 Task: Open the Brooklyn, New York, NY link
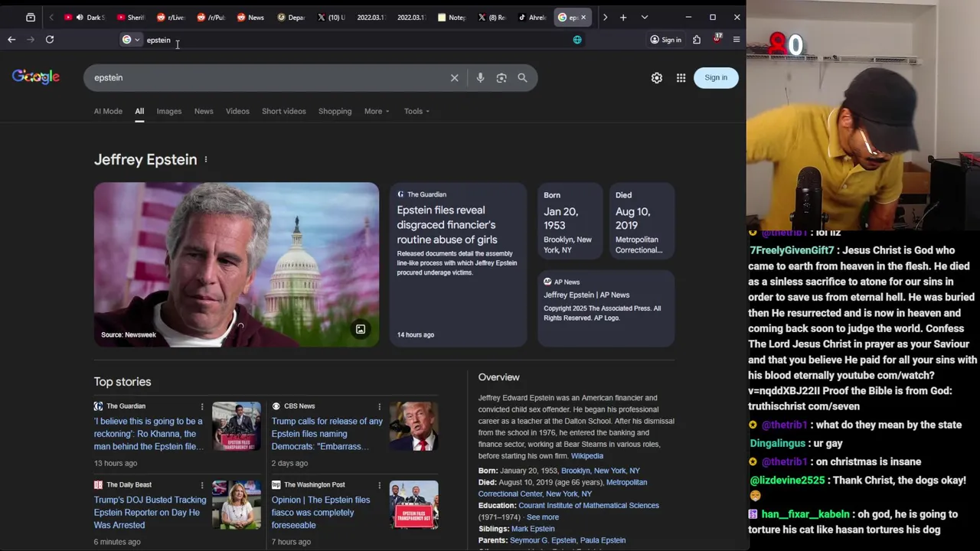coord(600,471)
